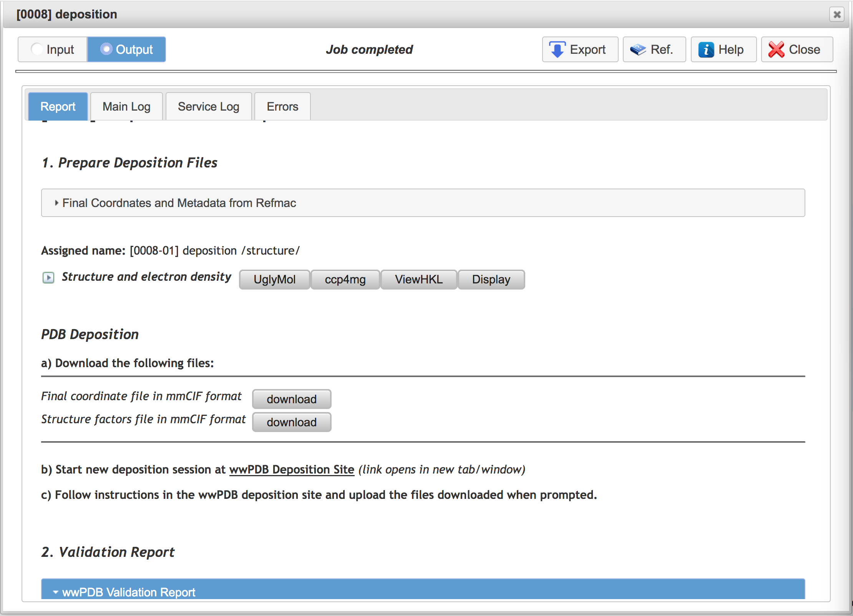853x616 pixels.
Task: Click the Structure and electron density play icon
Action: (x=48, y=277)
